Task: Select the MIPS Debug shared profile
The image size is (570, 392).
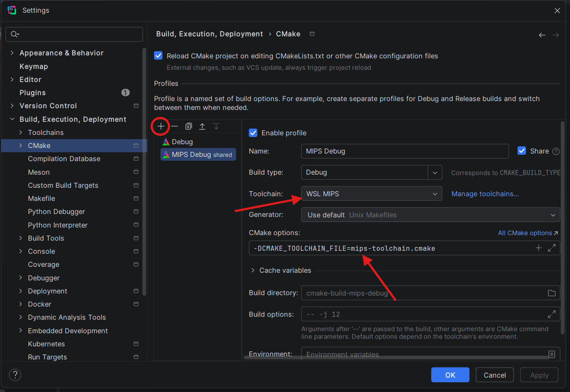Action: (x=198, y=154)
